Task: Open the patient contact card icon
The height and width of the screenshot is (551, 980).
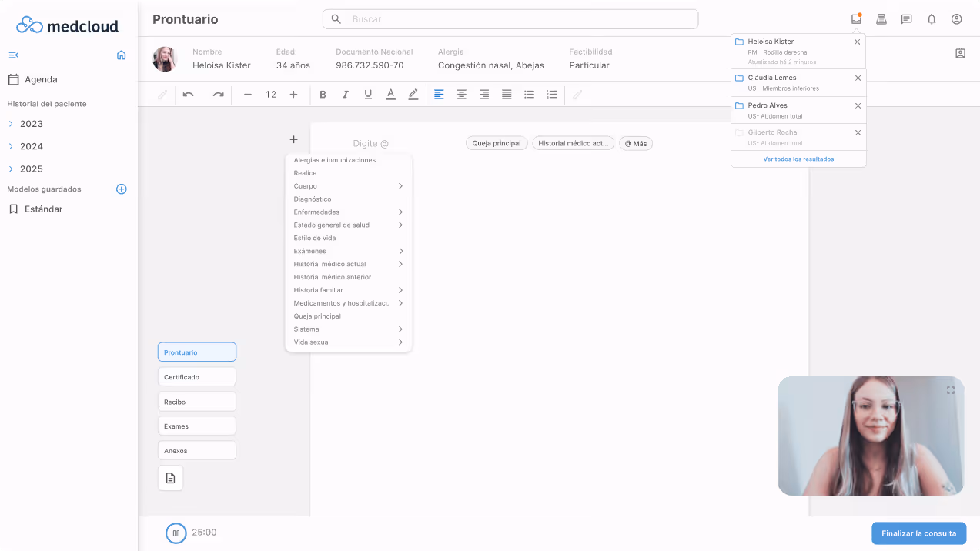Action: 960,54
